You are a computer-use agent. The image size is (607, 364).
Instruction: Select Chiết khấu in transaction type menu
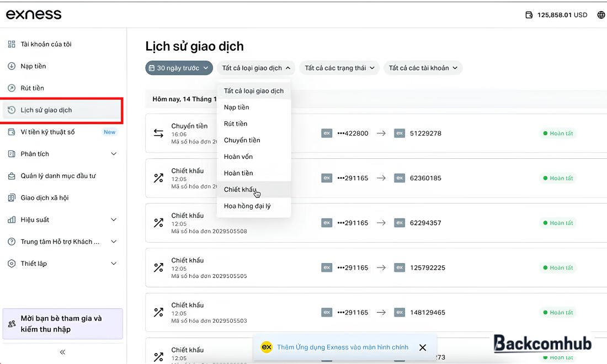pyautogui.click(x=254, y=190)
